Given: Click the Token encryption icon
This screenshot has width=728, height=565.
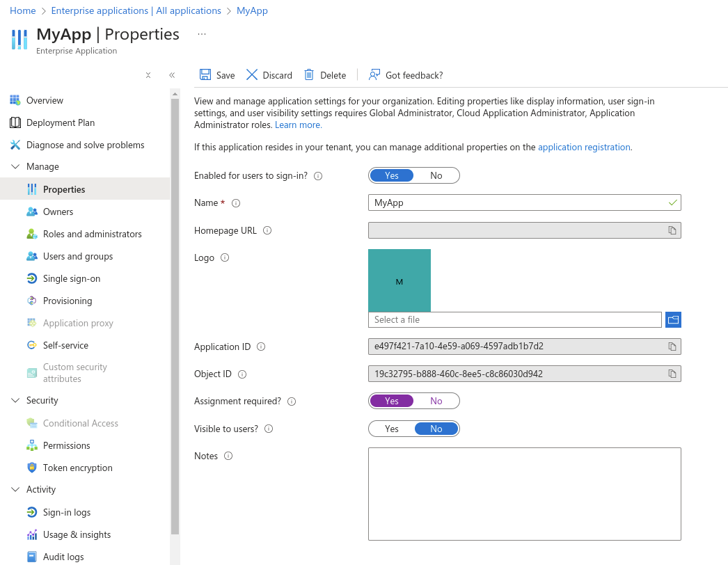Looking at the screenshot, I should (x=32, y=468).
